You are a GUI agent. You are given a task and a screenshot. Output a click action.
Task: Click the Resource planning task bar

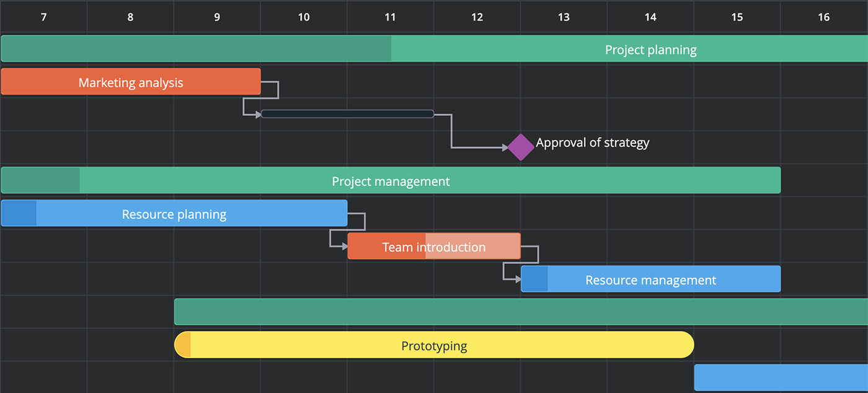point(174,213)
